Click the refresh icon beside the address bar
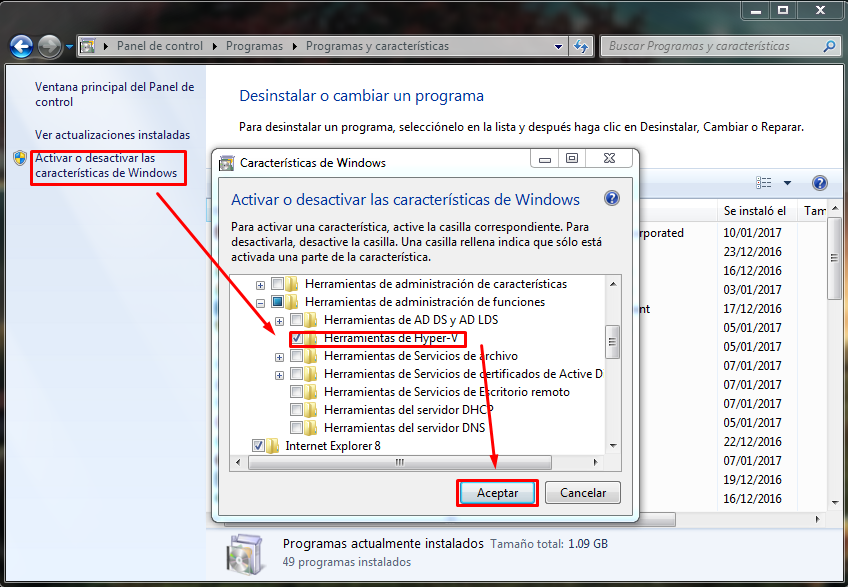The image size is (848, 587). 581,47
